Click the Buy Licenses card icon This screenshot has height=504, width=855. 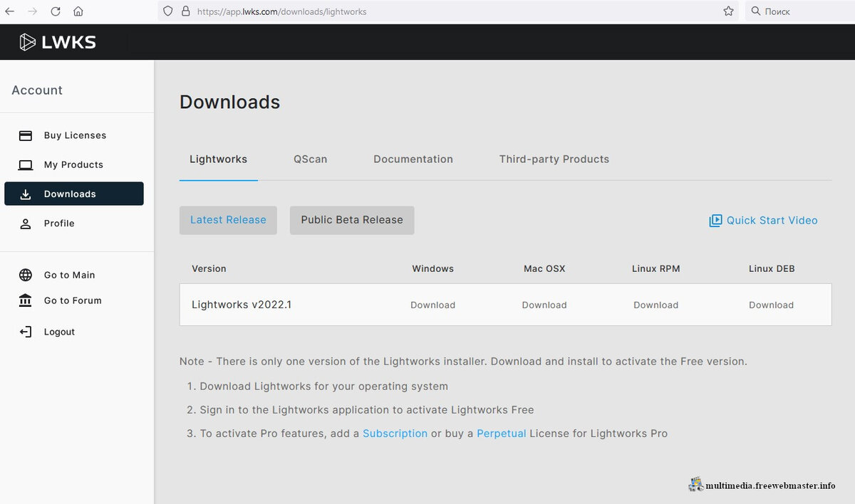[x=26, y=135]
